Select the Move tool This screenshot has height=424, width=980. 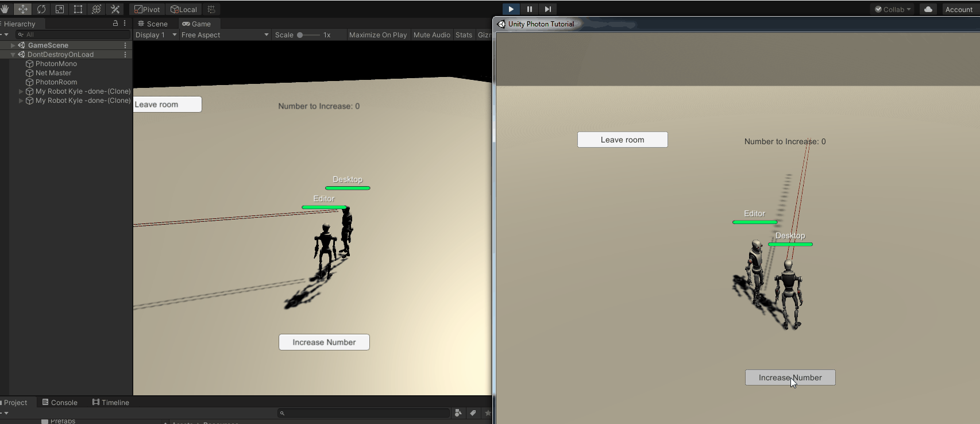click(x=23, y=9)
